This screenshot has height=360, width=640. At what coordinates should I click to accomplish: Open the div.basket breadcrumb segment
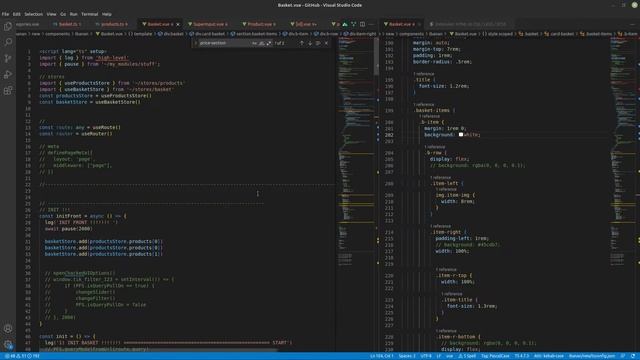171,34
